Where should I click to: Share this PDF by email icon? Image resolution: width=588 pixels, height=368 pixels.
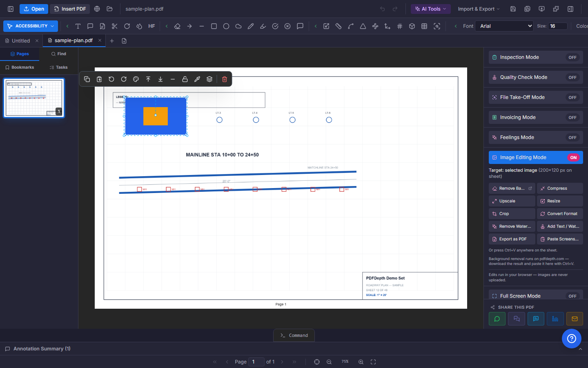(x=575, y=319)
